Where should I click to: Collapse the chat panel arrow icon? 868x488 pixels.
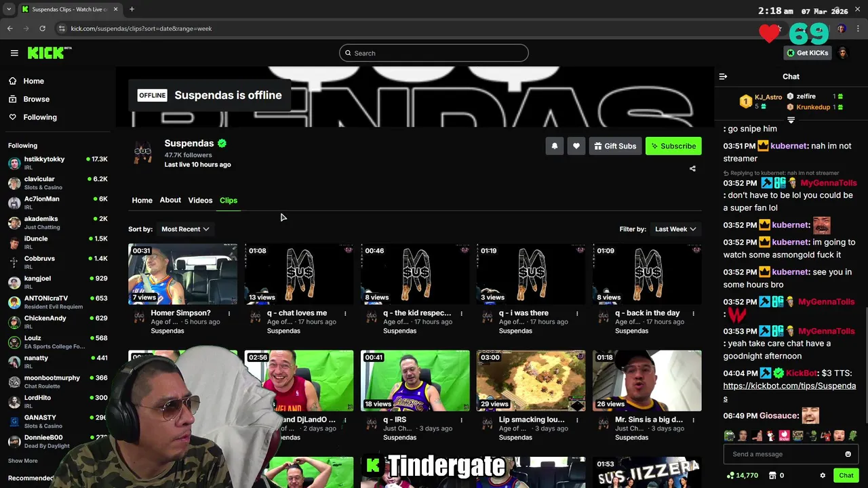click(x=723, y=77)
